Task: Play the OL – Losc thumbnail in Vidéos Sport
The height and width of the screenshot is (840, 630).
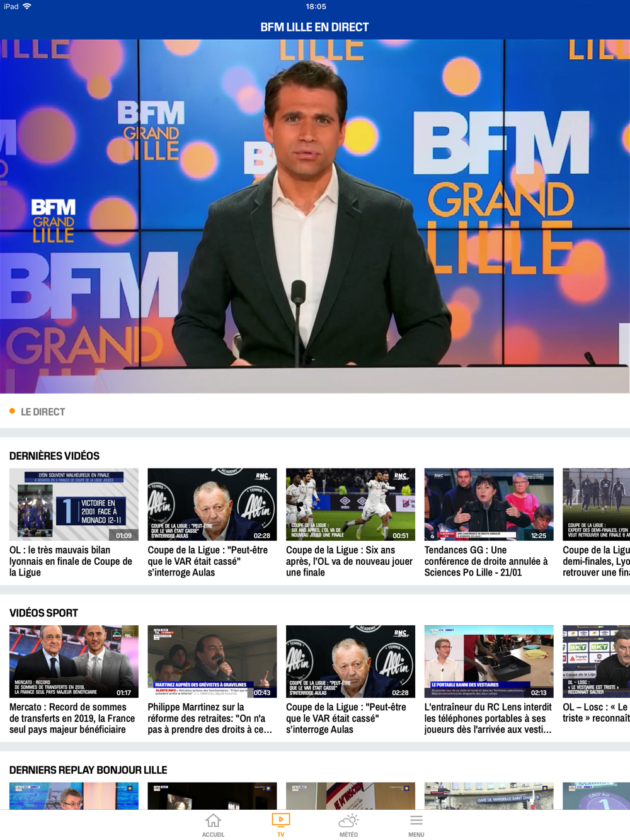Action: [x=596, y=661]
